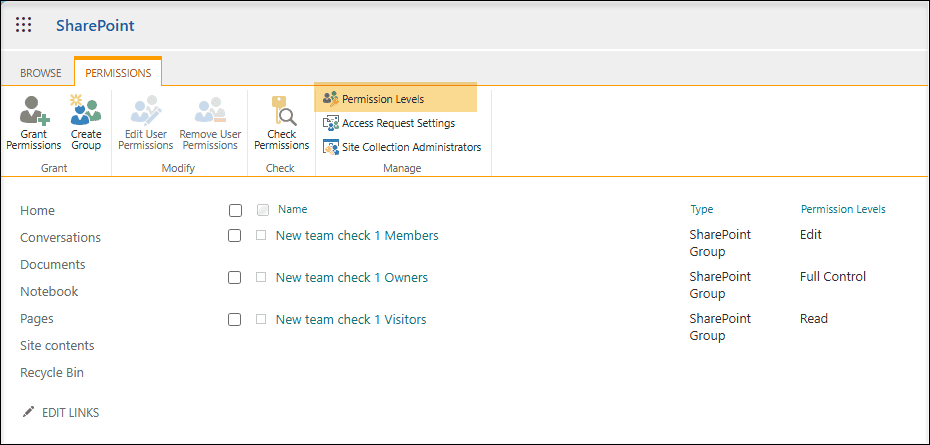Image resolution: width=930 pixels, height=445 pixels.
Task: Click the Modify ribbon group label
Action: (178, 169)
